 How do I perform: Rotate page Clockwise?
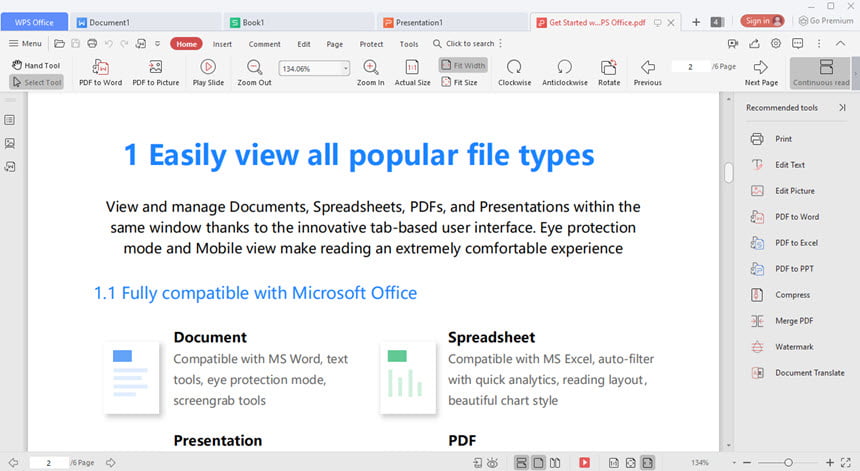click(514, 73)
